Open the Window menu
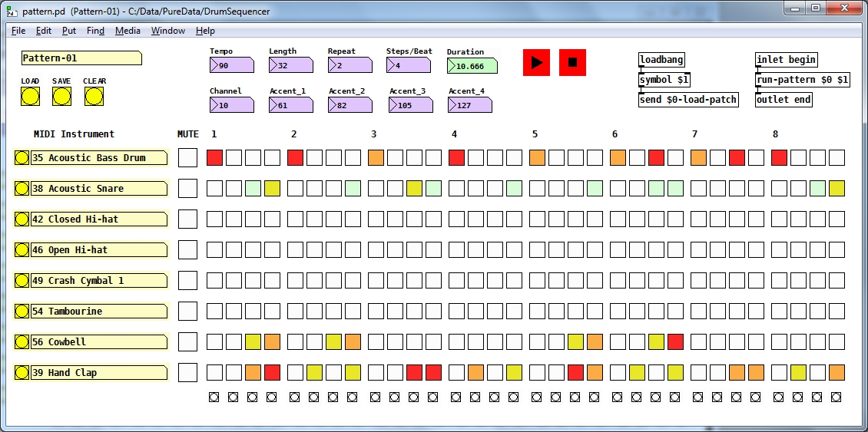Viewport: 868px width, 432px height. click(x=168, y=31)
